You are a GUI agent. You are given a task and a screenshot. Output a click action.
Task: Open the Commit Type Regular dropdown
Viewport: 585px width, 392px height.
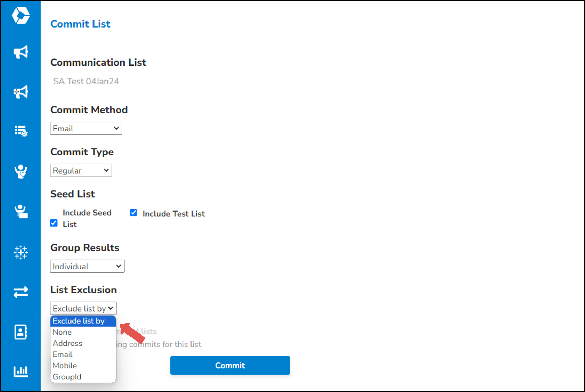point(81,170)
